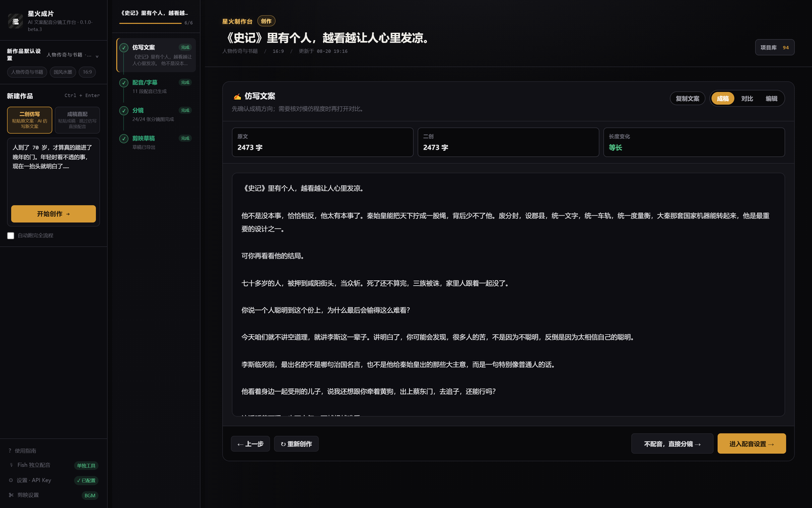Viewport: 812px width, 508px height.
Task: Open the 仿写文案 step in the pipeline
Action: (x=156, y=55)
